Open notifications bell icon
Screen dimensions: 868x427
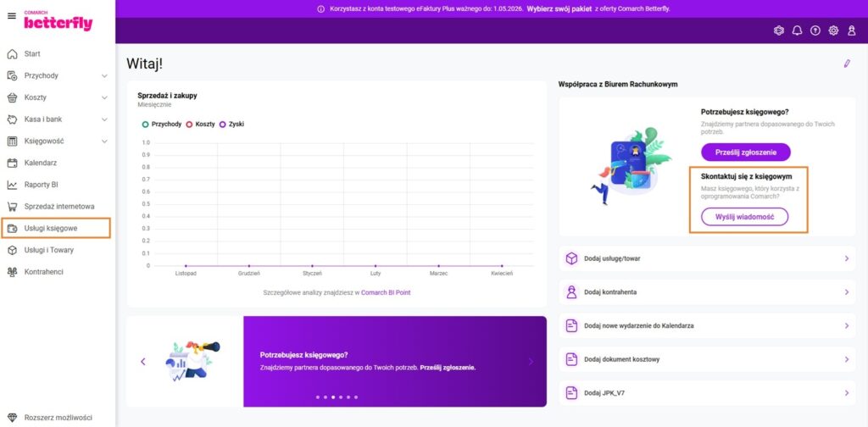click(797, 30)
